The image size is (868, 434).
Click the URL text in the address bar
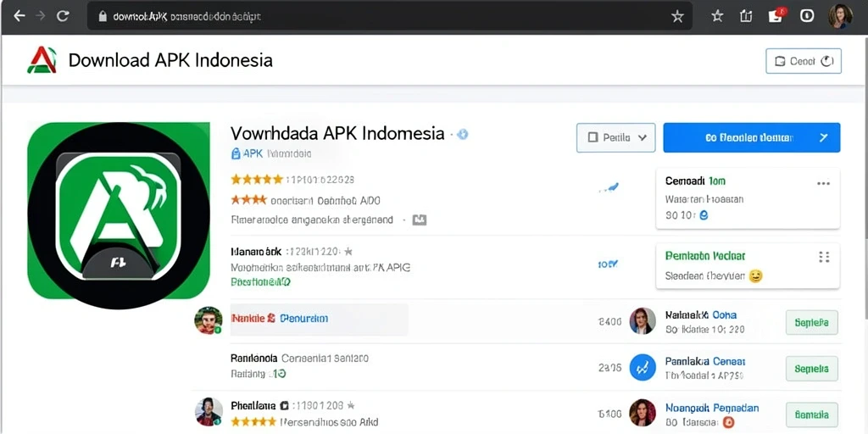coord(186,17)
